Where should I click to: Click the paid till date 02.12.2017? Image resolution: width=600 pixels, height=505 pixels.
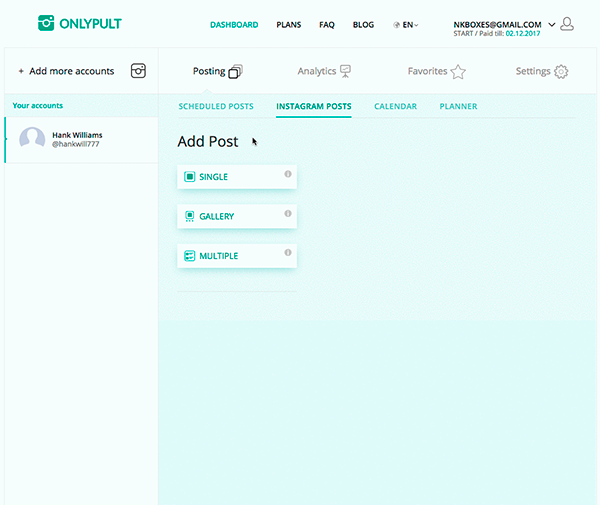tap(523, 34)
